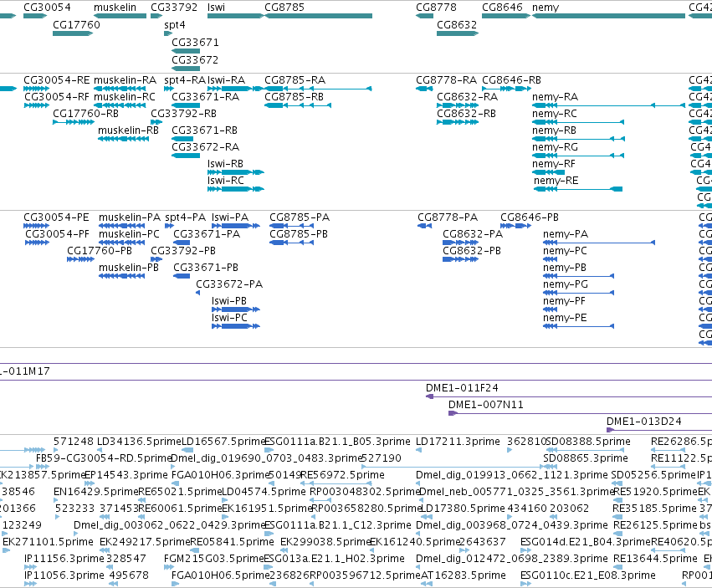Click transcript muskelin-RA
Screen dimensions: 712x588
pyautogui.click(x=120, y=89)
